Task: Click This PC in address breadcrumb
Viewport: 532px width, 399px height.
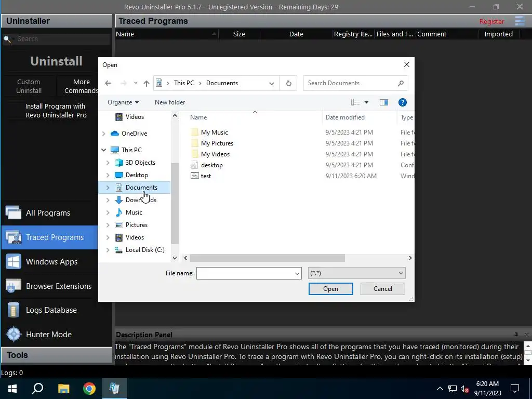Action: [184, 83]
